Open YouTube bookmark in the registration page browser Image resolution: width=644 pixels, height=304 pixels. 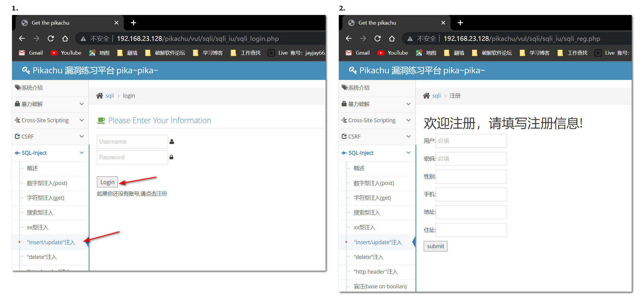click(x=393, y=53)
